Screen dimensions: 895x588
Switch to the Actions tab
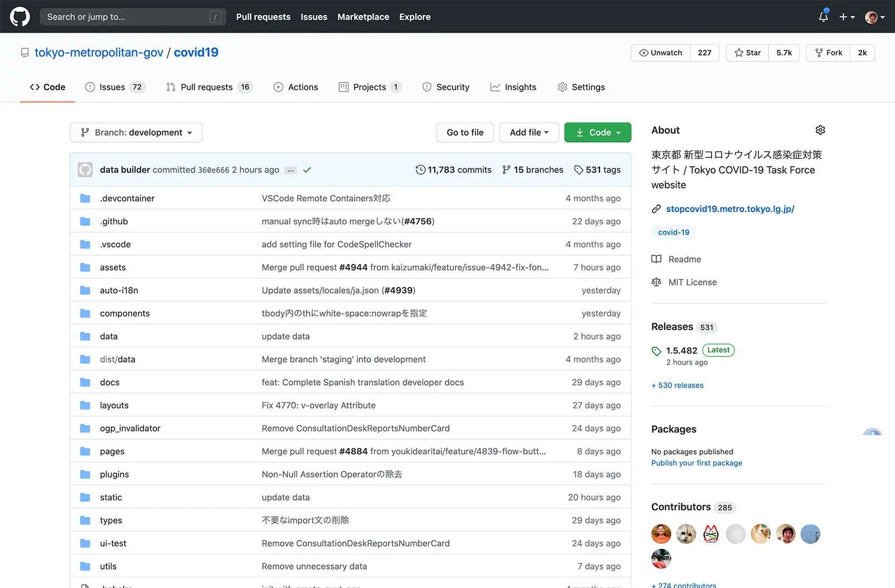296,87
